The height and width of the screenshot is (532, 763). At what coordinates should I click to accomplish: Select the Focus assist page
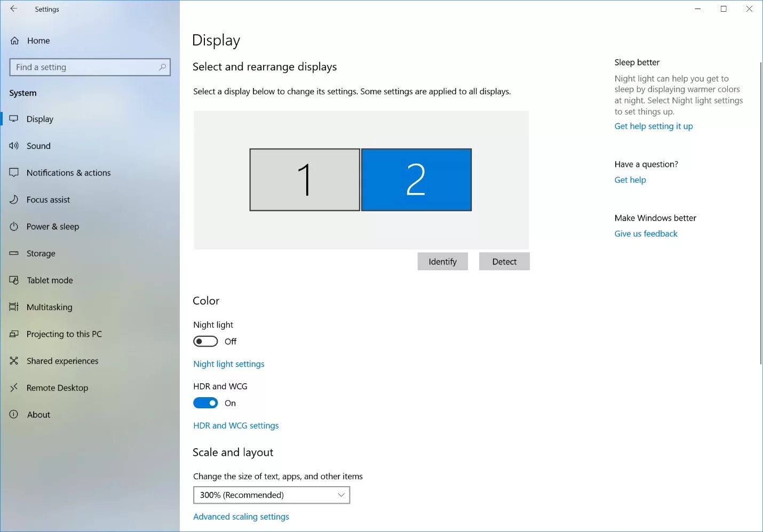tap(48, 199)
